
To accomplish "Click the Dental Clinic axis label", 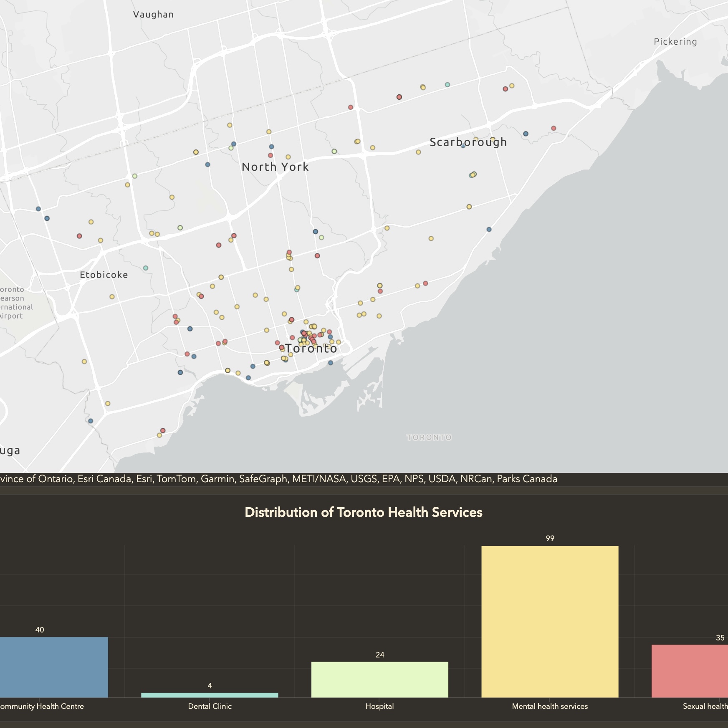I will (x=210, y=706).
